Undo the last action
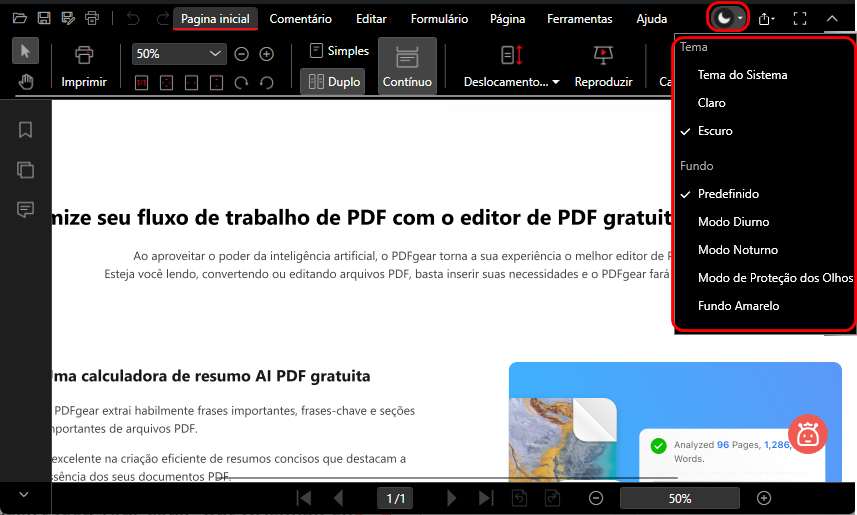 [x=133, y=19]
